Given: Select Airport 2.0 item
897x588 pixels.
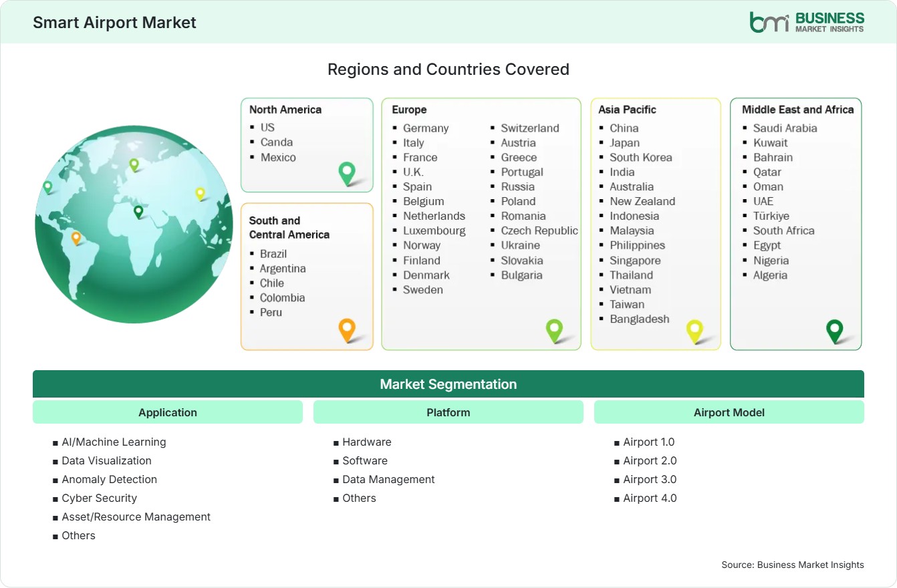Looking at the screenshot, I should (650, 460).
